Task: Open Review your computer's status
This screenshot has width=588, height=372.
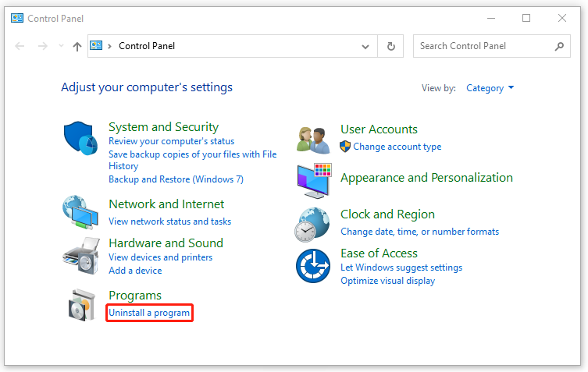Action: coord(171,141)
